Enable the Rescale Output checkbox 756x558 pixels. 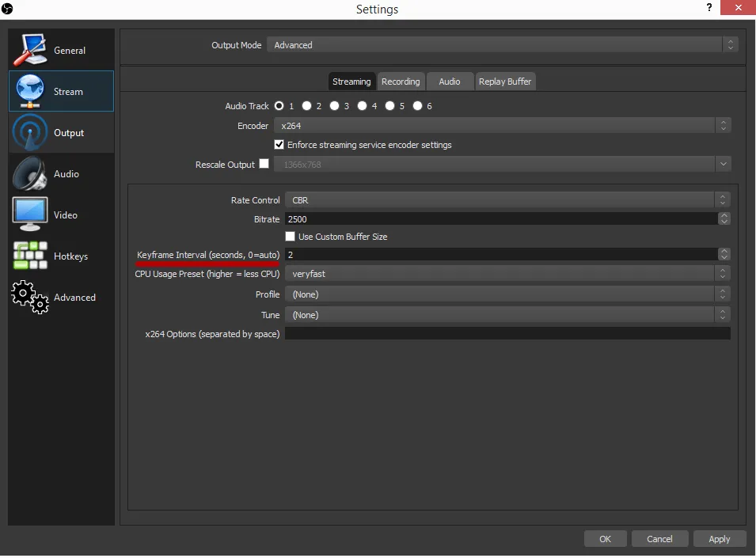[x=264, y=164]
